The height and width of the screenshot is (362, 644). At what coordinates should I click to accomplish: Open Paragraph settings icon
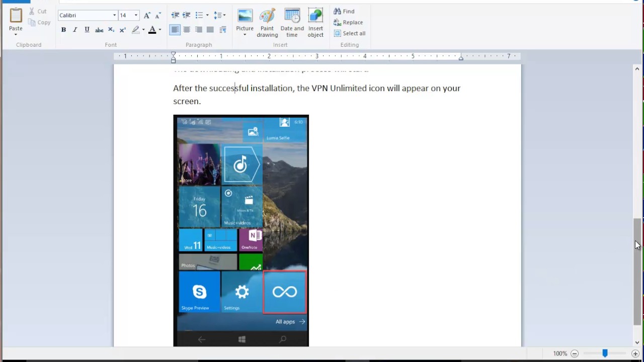223,30
